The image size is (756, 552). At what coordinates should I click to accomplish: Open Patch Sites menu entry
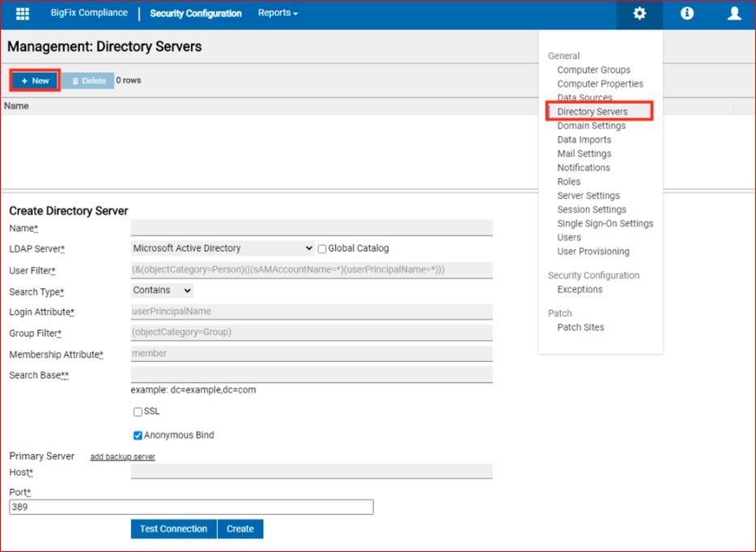coord(581,327)
